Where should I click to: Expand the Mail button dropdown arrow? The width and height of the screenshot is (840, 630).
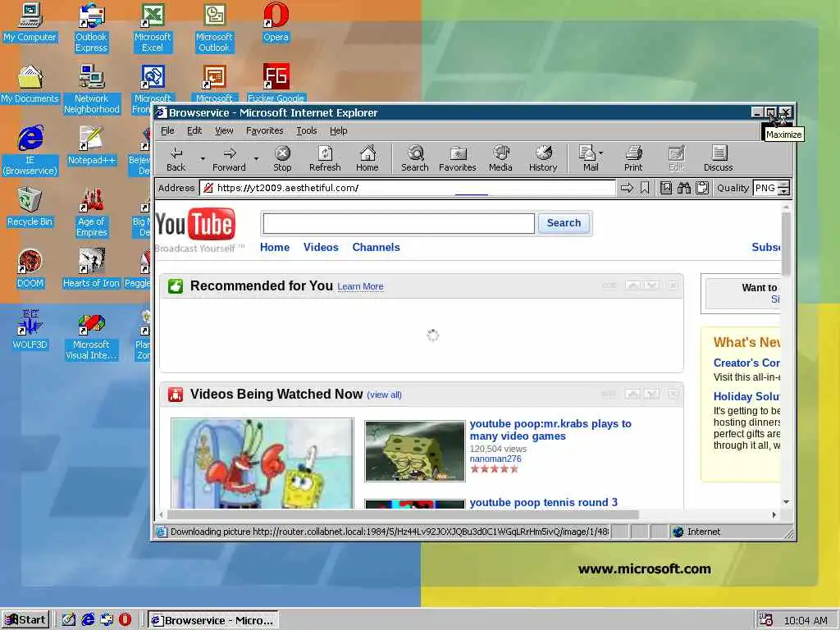click(601, 153)
